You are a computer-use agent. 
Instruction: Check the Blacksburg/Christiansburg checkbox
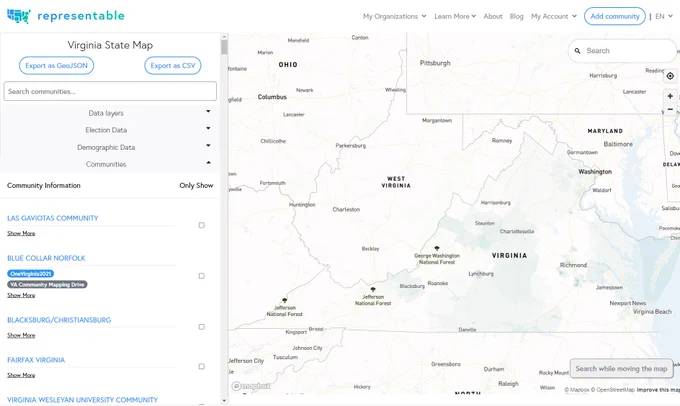coord(202,327)
